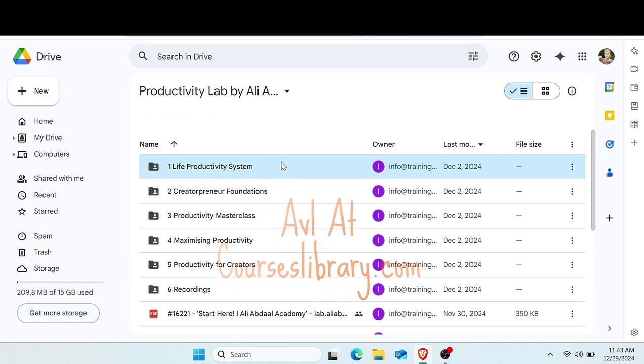Open Last modified column sort dropdown

(x=480, y=144)
